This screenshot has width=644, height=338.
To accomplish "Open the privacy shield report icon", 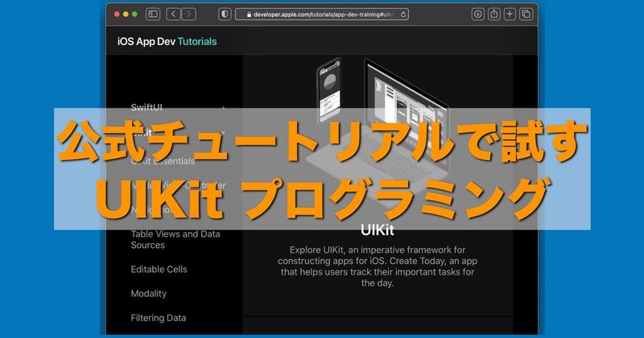I will tap(225, 14).
